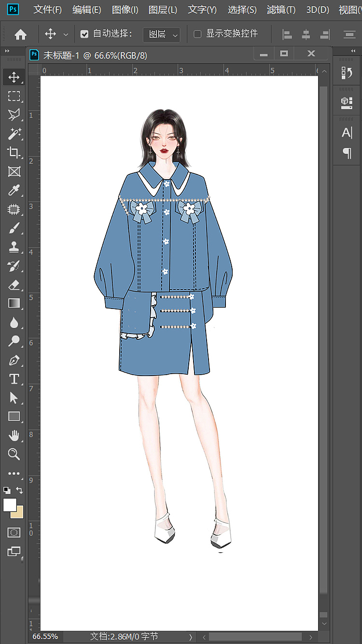Align horizontal centers in options bar
This screenshot has width=362, height=644.
[306, 34]
